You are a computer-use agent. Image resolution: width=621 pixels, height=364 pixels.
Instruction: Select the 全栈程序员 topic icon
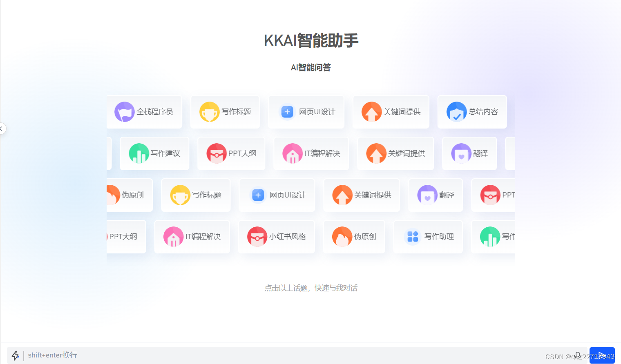125,112
